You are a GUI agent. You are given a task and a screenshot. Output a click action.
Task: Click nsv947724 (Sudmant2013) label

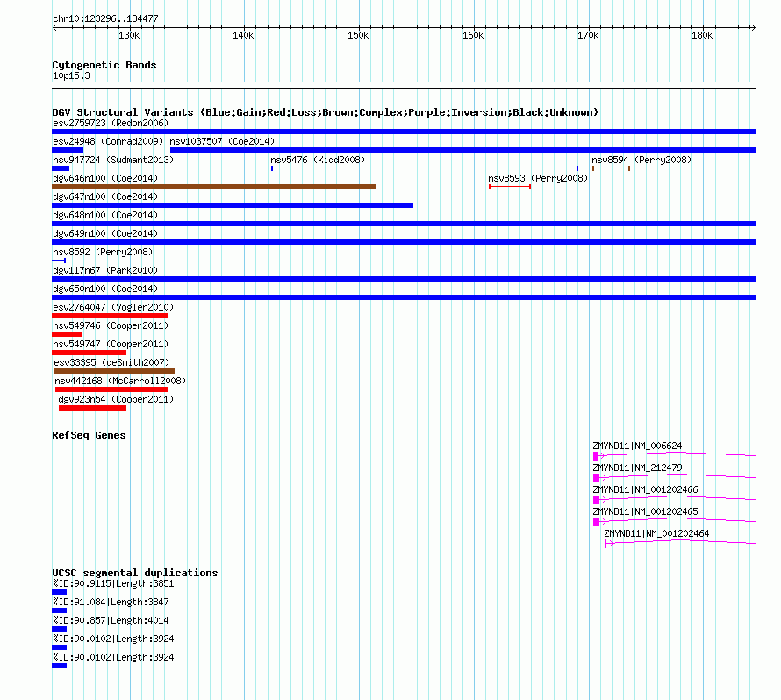click(x=113, y=160)
